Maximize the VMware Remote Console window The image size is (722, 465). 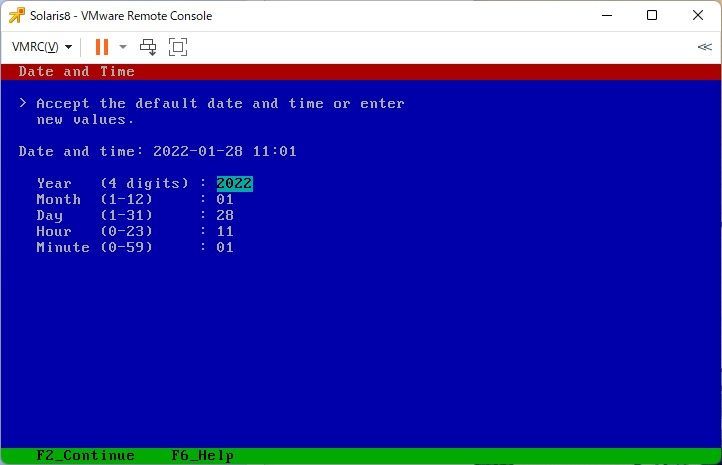pyautogui.click(x=652, y=15)
